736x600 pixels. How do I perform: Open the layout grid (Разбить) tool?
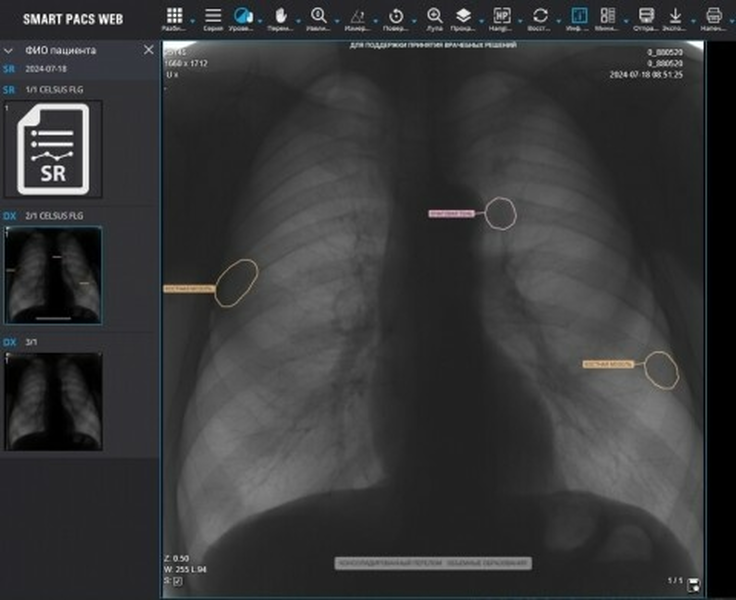(174, 16)
